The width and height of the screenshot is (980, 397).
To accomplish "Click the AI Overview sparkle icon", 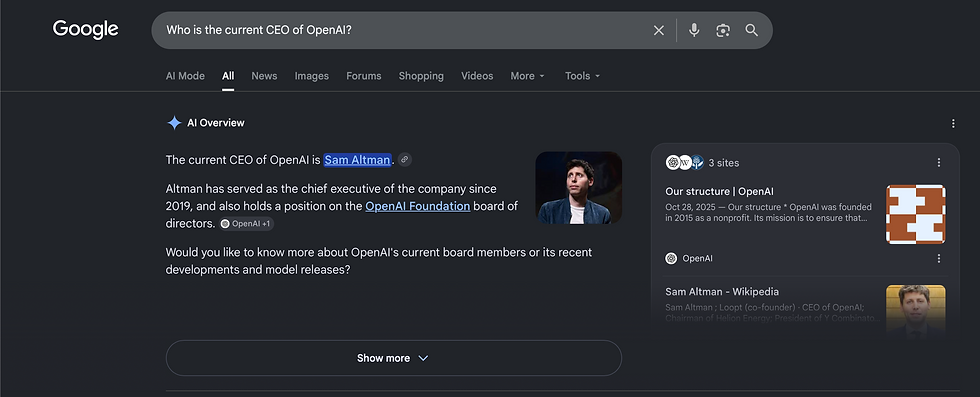I will coord(174,123).
